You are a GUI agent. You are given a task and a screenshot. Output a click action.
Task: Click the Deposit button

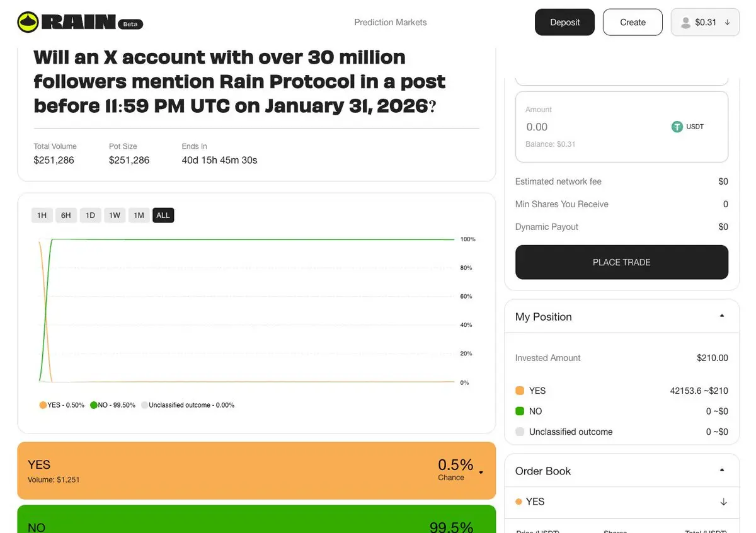coord(564,22)
